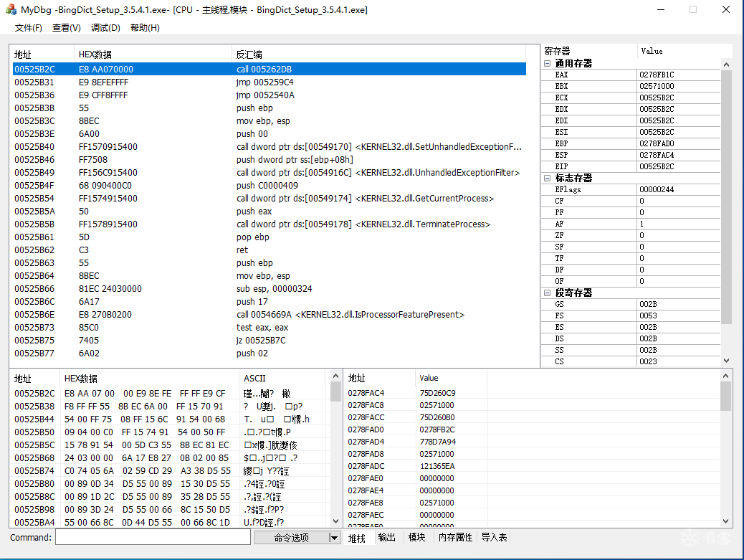Click the 寄存器 column header
The height and width of the screenshot is (560, 744).
(x=589, y=51)
